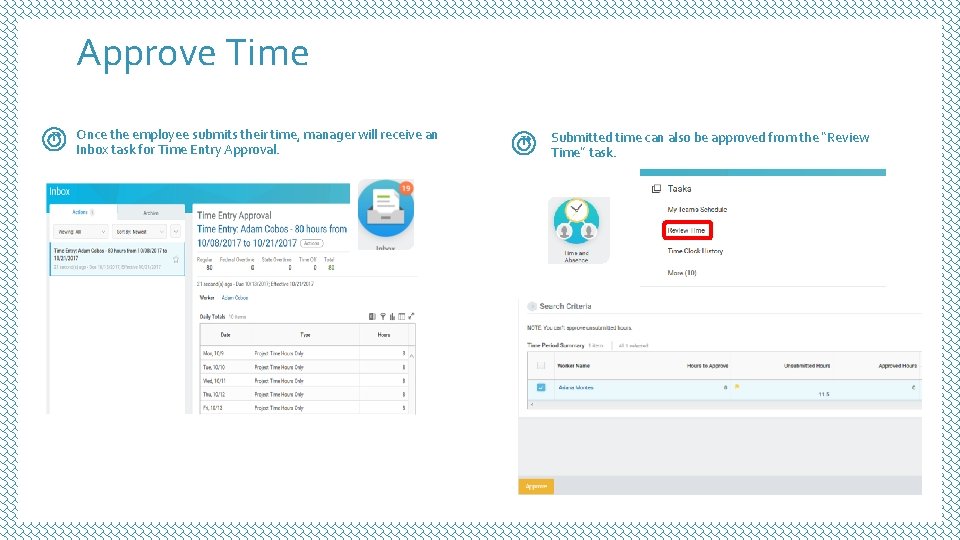
Task: Uncheck the checkbox in the Adam worker row
Action: (541, 387)
